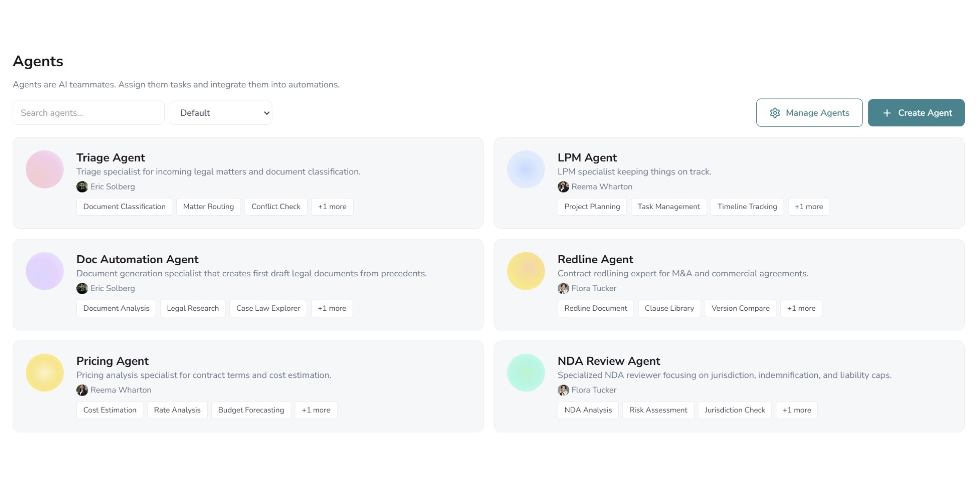980x487 pixels.
Task: Expand '+1 more' tags on Triage Agent
Action: 332,207
